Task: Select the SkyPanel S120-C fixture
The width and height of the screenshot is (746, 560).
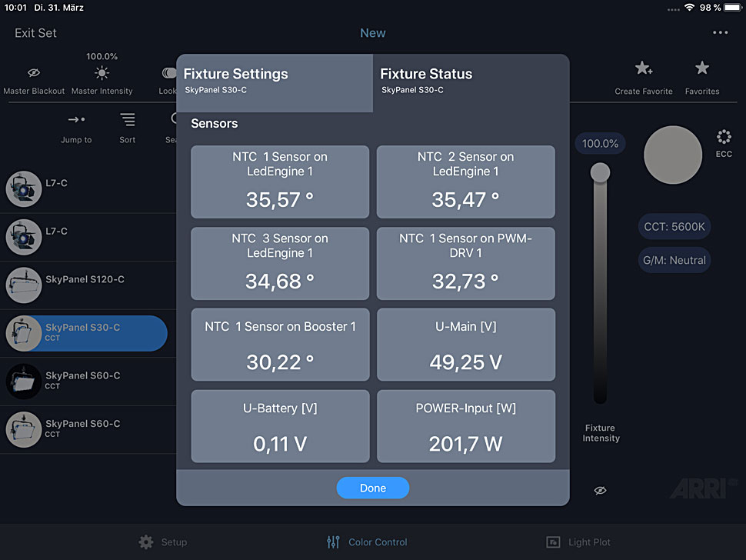Action: [x=88, y=285]
